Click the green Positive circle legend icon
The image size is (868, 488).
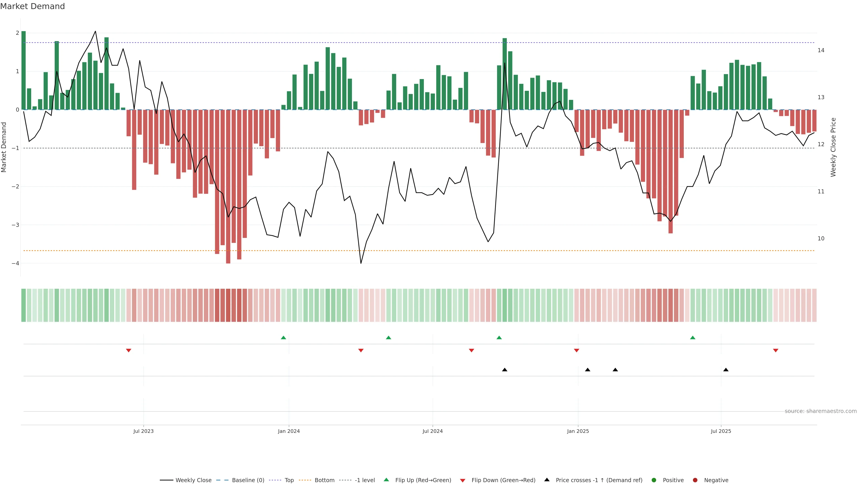[x=654, y=480]
